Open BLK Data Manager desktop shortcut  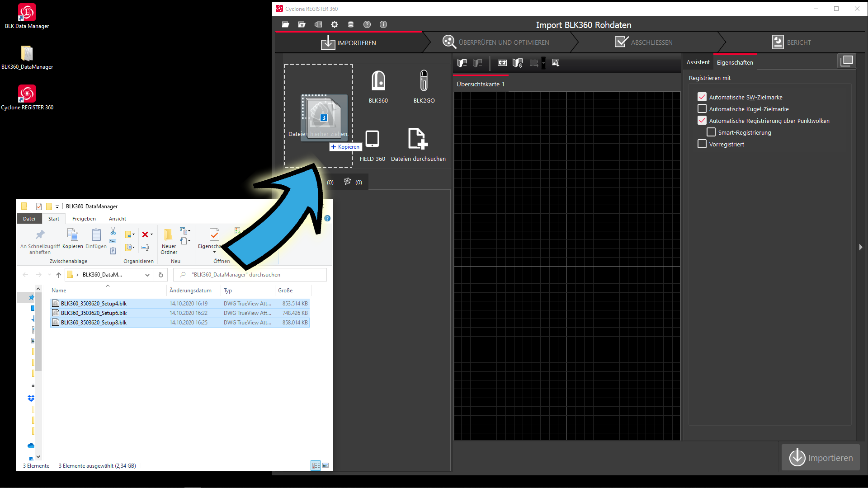27,16
